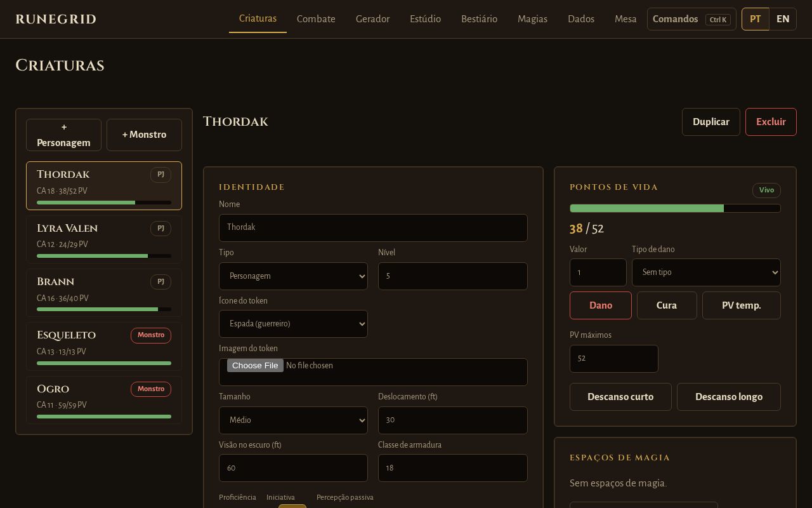Focus the Valor input field
The height and width of the screenshot is (508, 812).
point(598,272)
